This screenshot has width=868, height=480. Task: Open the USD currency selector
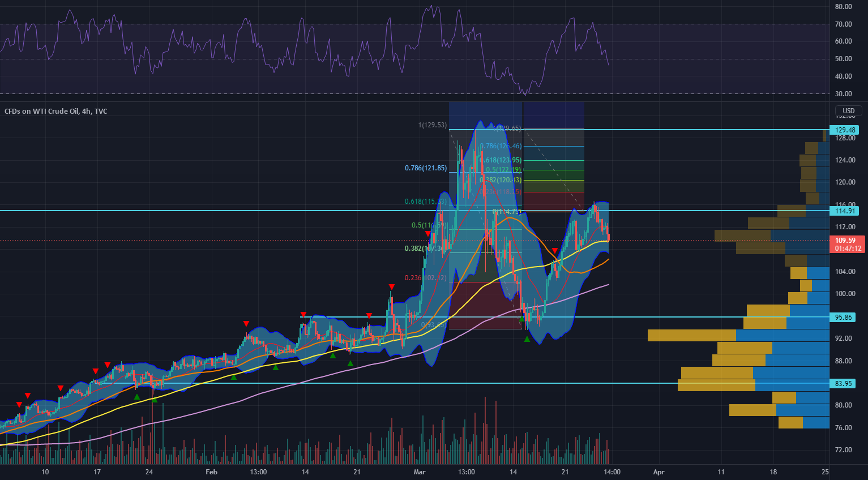848,111
